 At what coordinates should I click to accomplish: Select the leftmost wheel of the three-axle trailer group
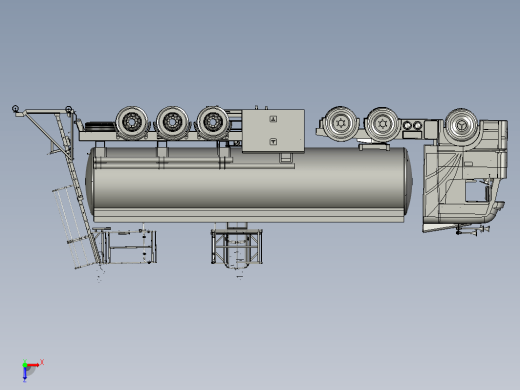pyautogui.click(x=132, y=122)
